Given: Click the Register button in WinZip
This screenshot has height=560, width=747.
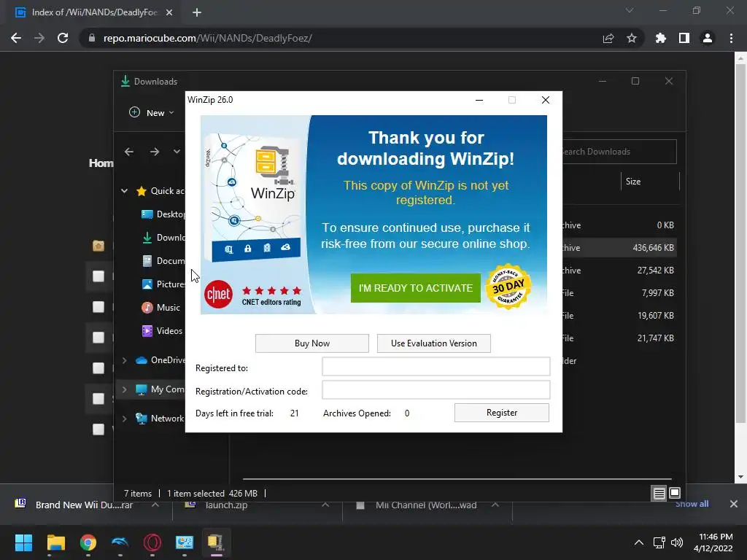Looking at the screenshot, I should [x=502, y=413].
